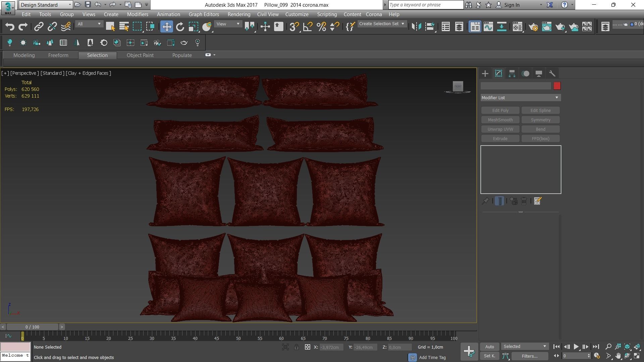Screen dimensions: 644x362
Task: Open the Modifiers menu
Action: 138,14
